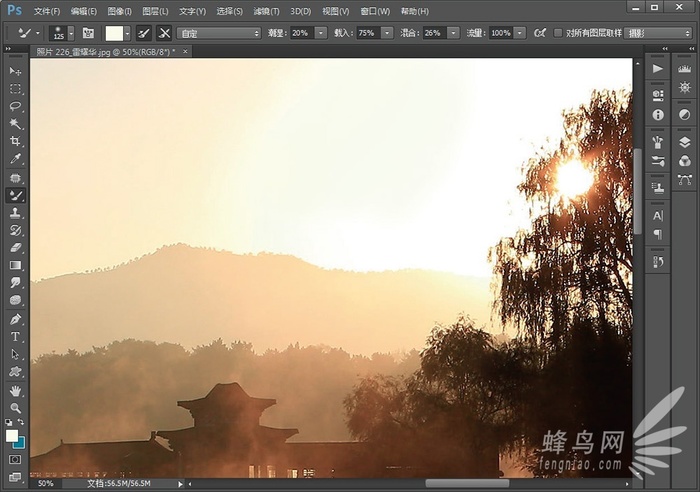Viewport: 700px width, 492px height.
Task: Select the Rectangular Marquee tool
Action: pyautogui.click(x=15, y=89)
